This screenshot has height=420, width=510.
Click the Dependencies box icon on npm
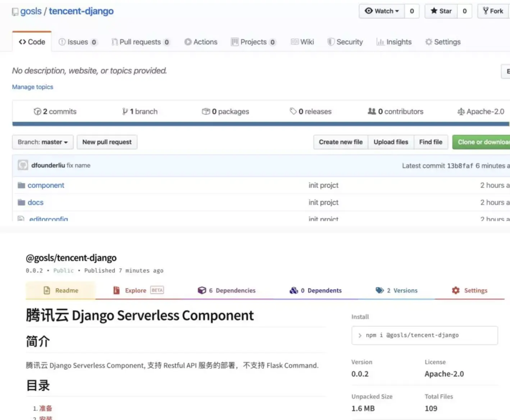pos(202,290)
